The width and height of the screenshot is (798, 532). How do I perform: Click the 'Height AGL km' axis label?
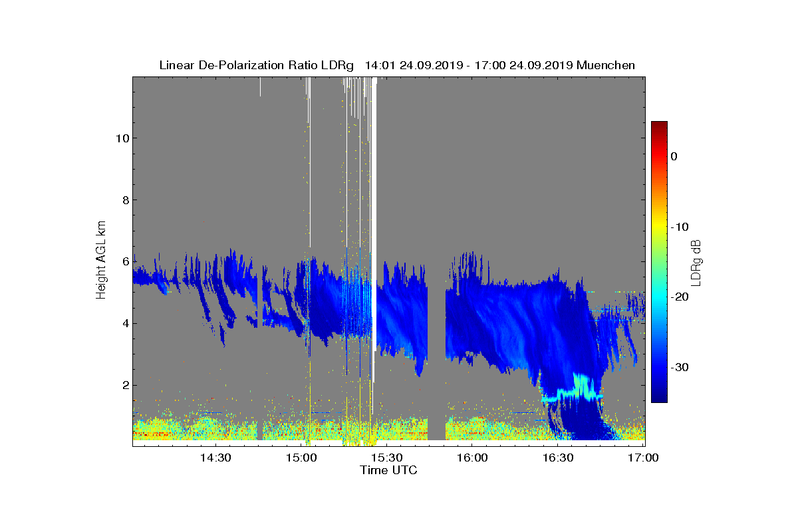click(x=101, y=261)
